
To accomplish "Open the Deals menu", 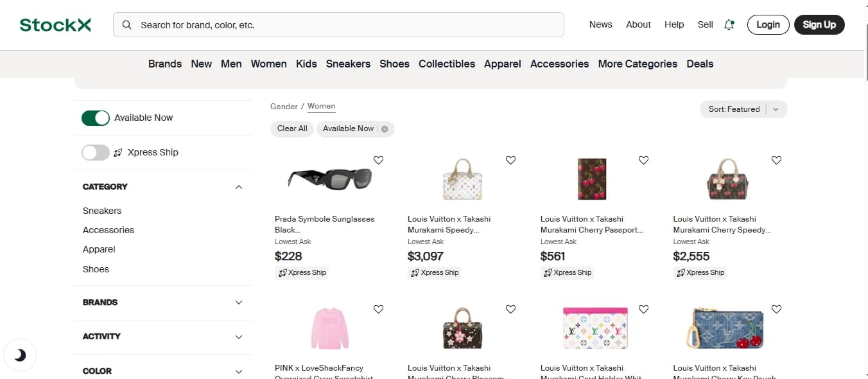I will 700,64.
